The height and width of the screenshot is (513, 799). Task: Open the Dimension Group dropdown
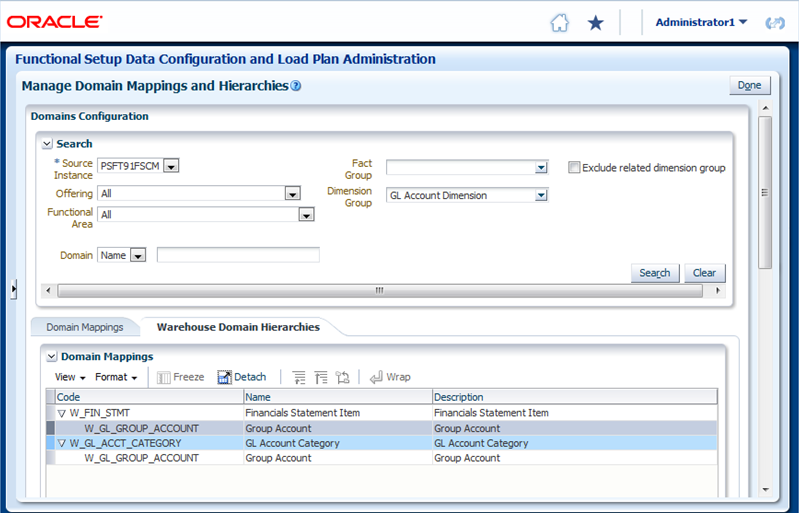(x=541, y=195)
